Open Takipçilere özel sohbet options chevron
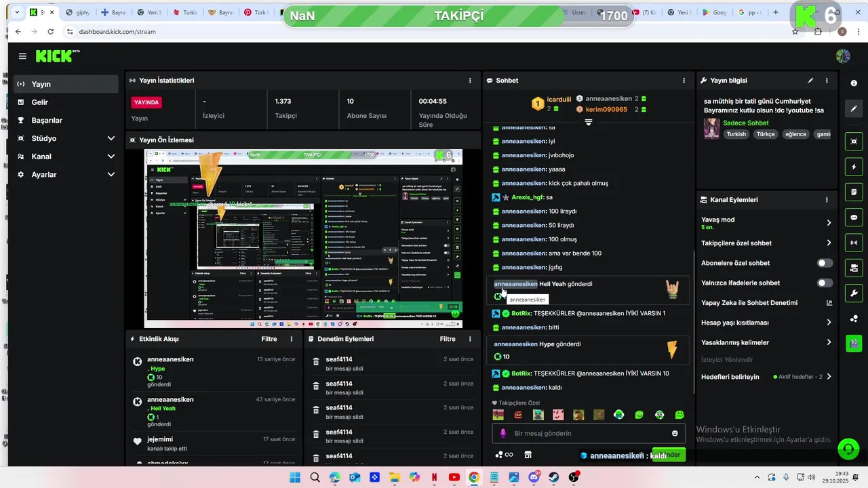 829,243
